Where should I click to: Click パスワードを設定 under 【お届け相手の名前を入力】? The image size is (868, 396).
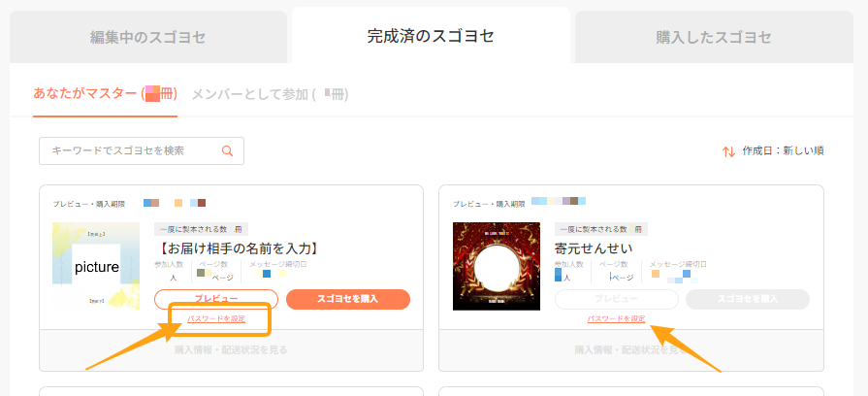[x=216, y=319]
